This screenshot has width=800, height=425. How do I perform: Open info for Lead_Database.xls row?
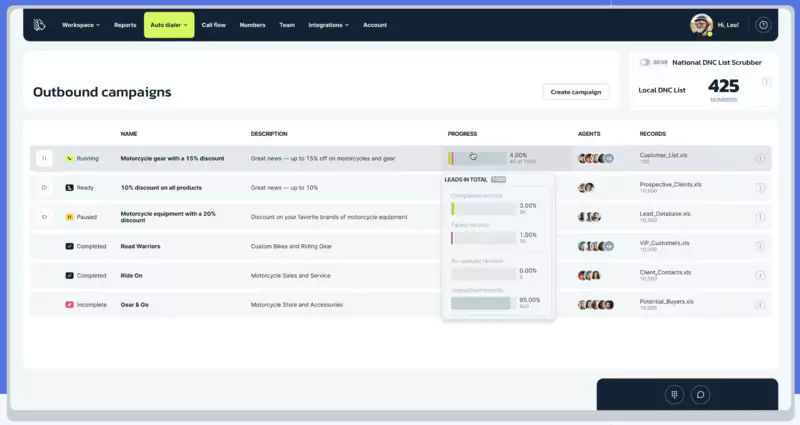pyautogui.click(x=760, y=217)
